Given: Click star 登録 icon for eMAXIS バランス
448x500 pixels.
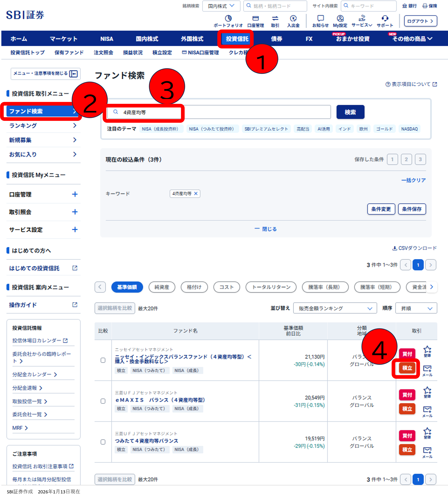Looking at the screenshot, I should click(427, 392).
